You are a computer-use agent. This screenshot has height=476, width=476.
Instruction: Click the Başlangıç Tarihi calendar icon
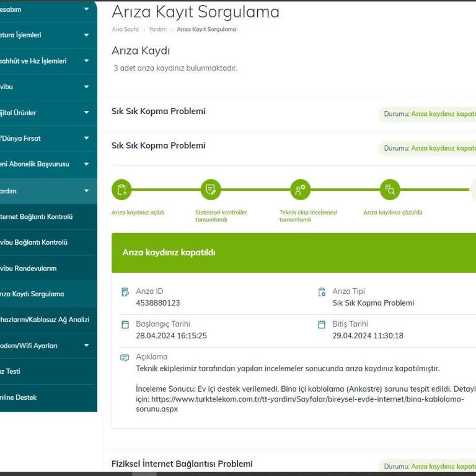[125, 325]
